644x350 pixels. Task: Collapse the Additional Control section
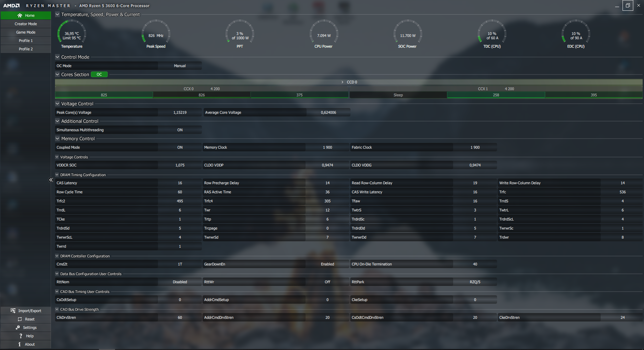pyautogui.click(x=57, y=121)
